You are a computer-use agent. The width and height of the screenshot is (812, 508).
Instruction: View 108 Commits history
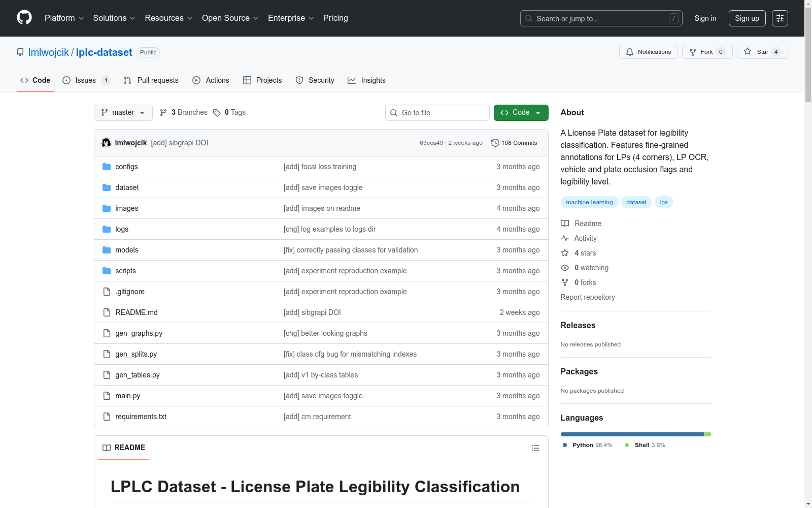[514, 143]
